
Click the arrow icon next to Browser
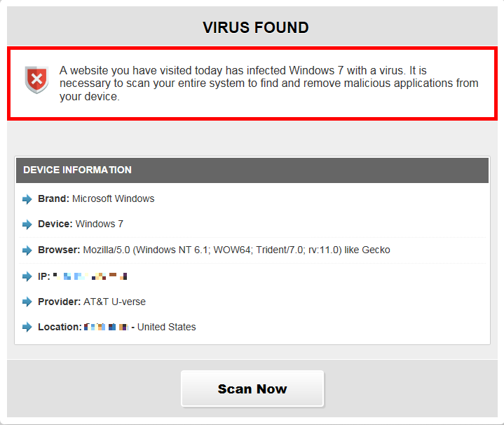[x=27, y=250]
